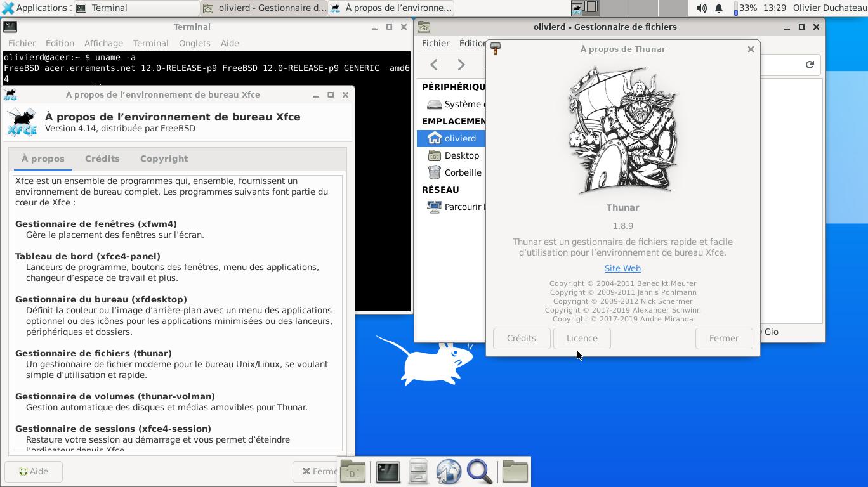Click the 'Gestionnaire de fenêtres (xfwm4)' heading
Viewport: 868px width, 487px height.
96,224
